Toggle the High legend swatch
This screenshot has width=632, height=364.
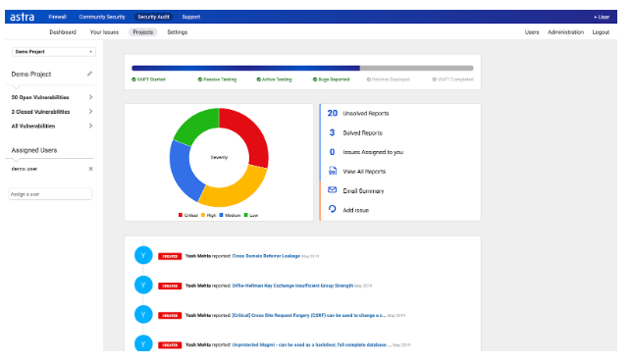[x=203, y=215]
